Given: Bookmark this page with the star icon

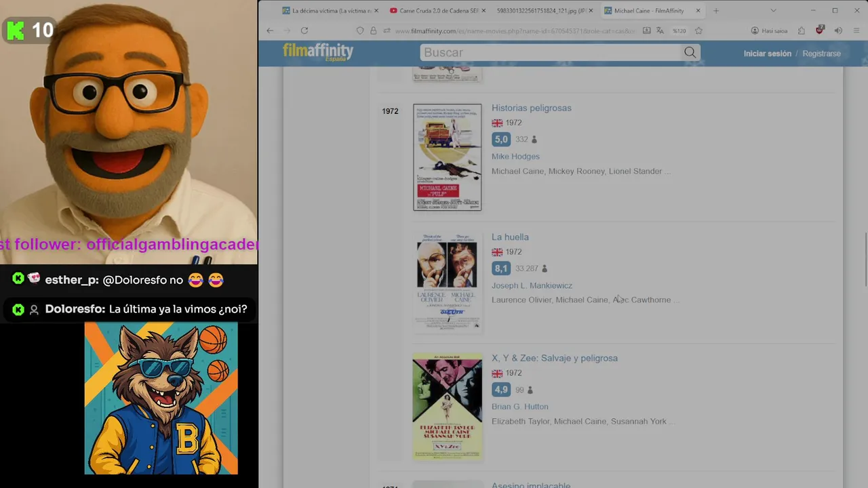Looking at the screenshot, I should [698, 30].
